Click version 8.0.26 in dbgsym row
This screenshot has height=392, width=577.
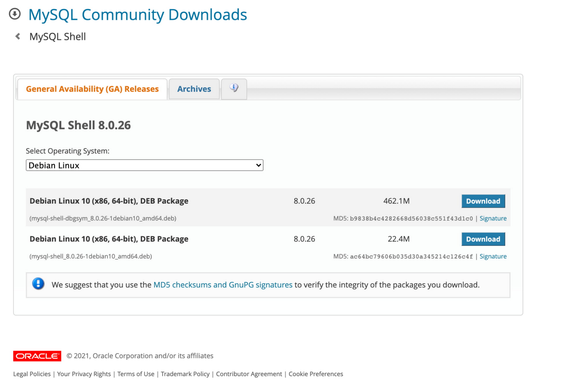304,201
